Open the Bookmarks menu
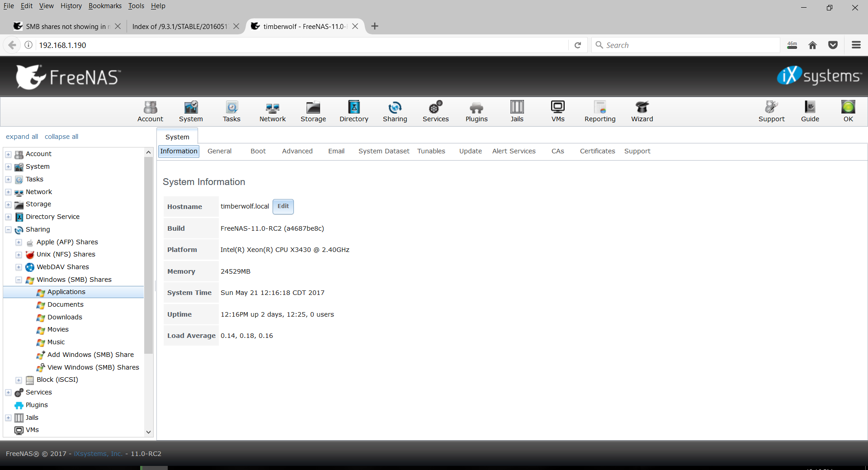Screen dimensions: 868x470 click(x=105, y=6)
